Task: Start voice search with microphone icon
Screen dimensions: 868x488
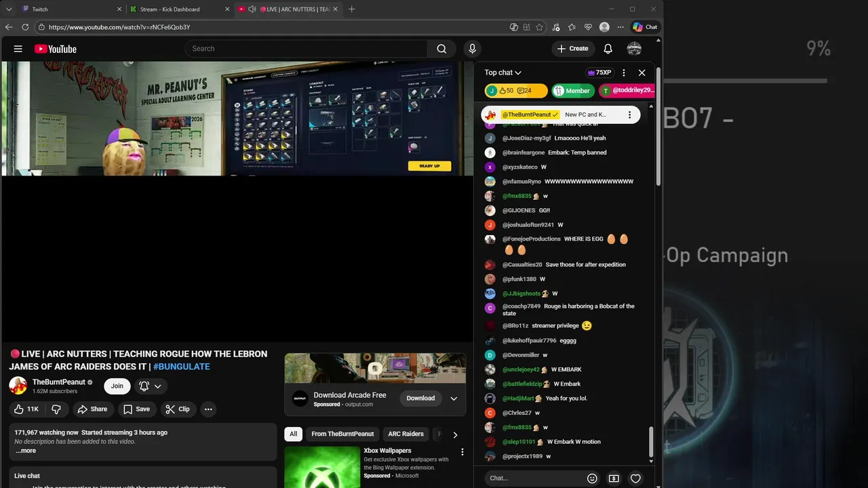Action: [x=473, y=49]
